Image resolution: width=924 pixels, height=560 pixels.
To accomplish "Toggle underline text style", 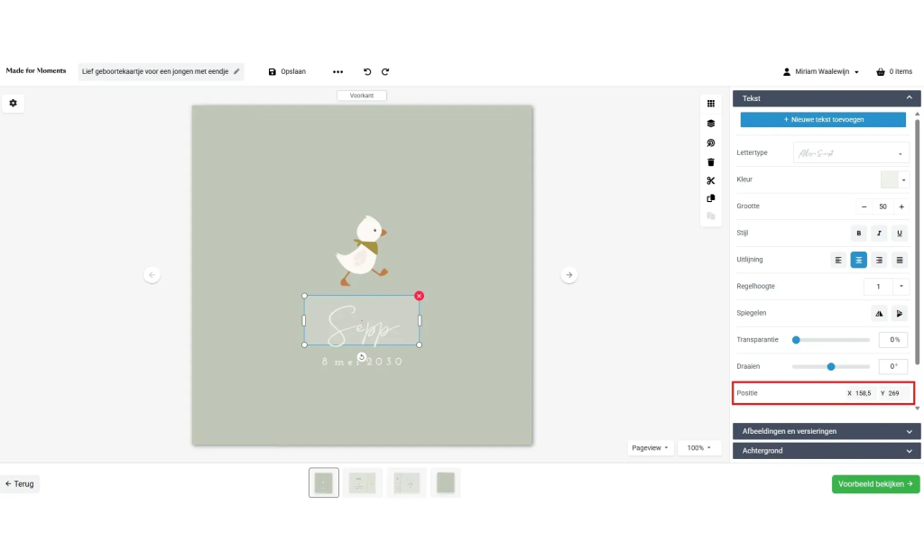I will [x=899, y=234].
